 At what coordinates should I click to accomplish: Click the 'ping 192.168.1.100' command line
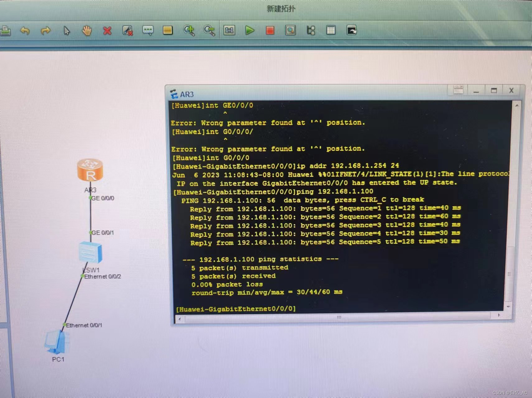click(x=273, y=192)
